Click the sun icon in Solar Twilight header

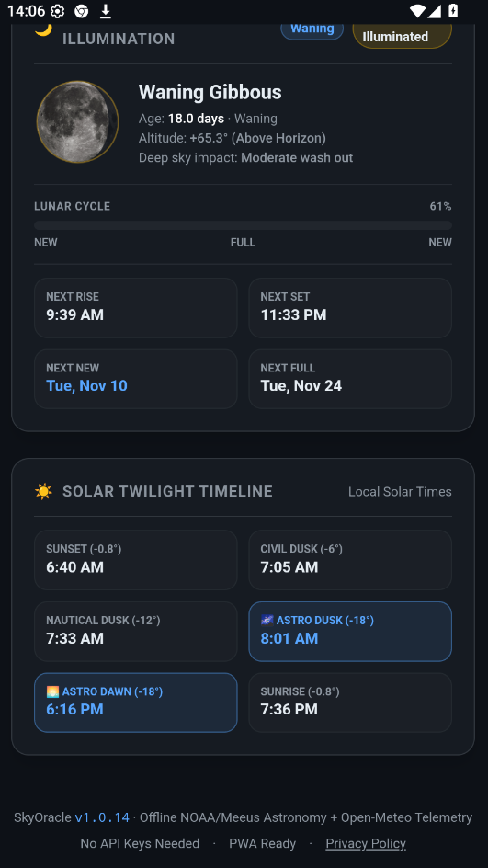click(x=43, y=491)
